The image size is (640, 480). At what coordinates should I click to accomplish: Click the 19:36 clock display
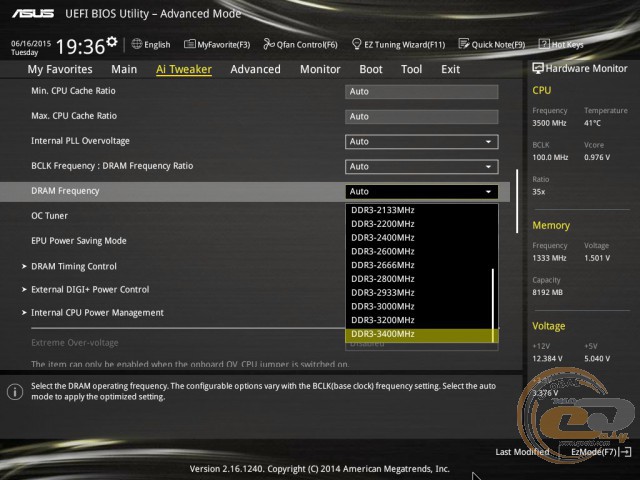(80, 46)
